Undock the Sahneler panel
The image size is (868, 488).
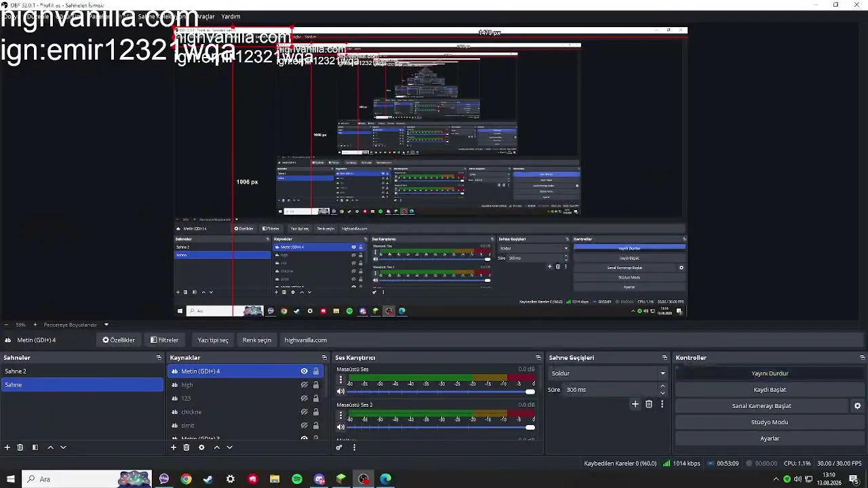[159, 358]
